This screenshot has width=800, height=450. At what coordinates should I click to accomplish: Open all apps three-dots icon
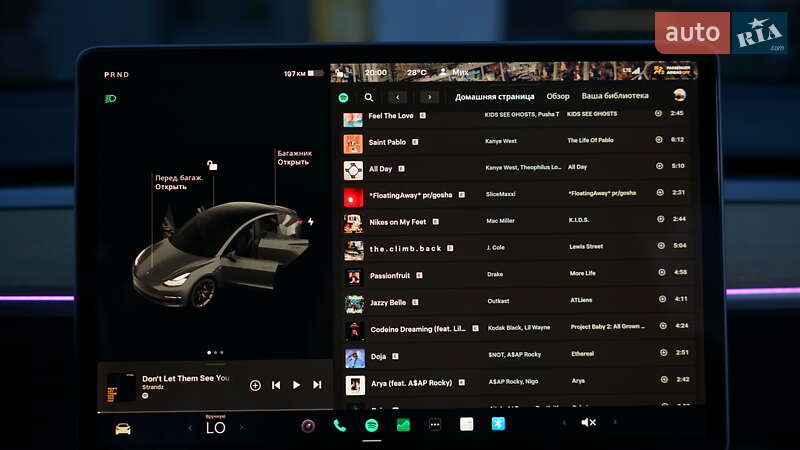(x=435, y=424)
